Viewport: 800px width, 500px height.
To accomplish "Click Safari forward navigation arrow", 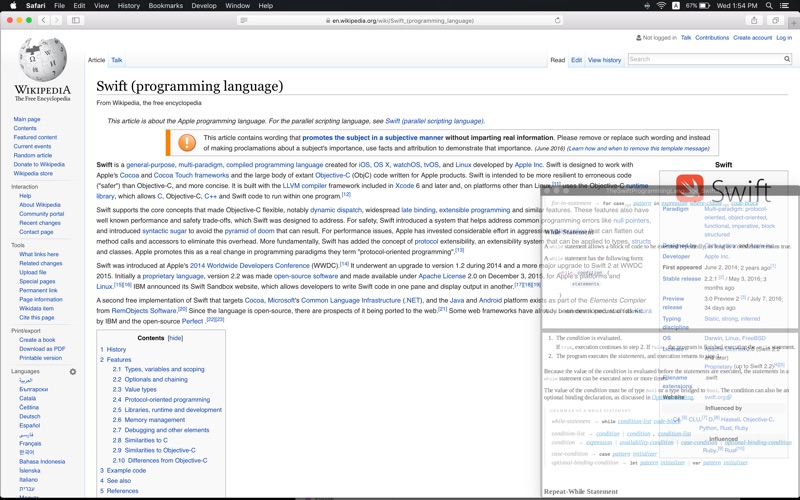I will (56, 20).
